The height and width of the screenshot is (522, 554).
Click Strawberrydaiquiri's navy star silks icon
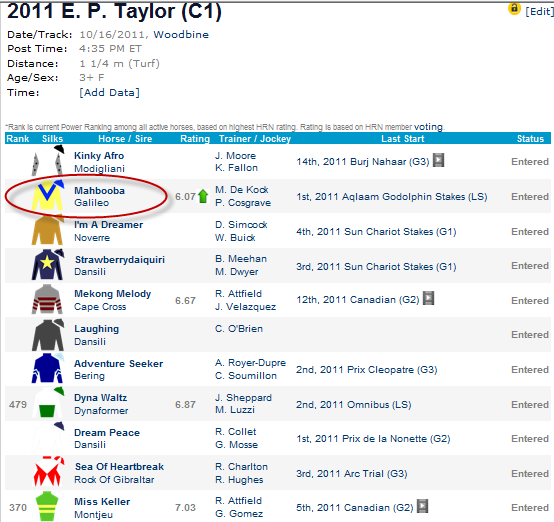coord(48,264)
